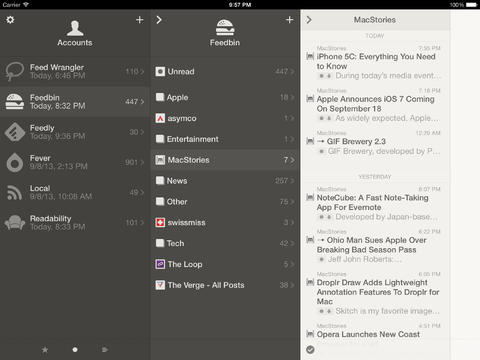Open the Unread smart folder
Image resolution: width=480 pixels, height=360 pixels.
pyautogui.click(x=225, y=71)
